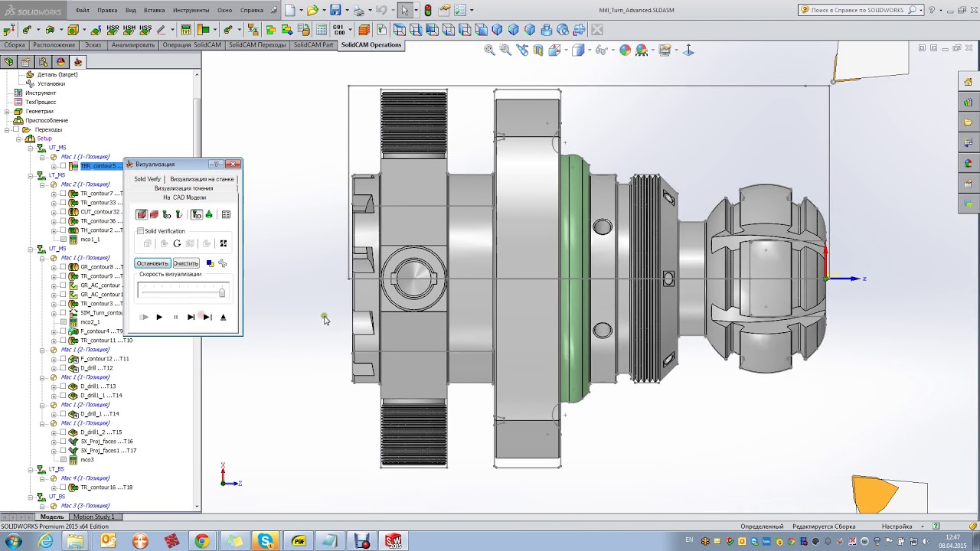Save the document with the floppy icon
The width and height of the screenshot is (980, 551).
tap(335, 10)
